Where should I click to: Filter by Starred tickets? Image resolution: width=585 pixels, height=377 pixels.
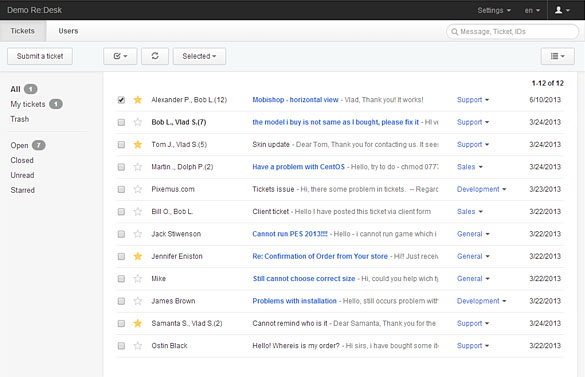coord(22,190)
